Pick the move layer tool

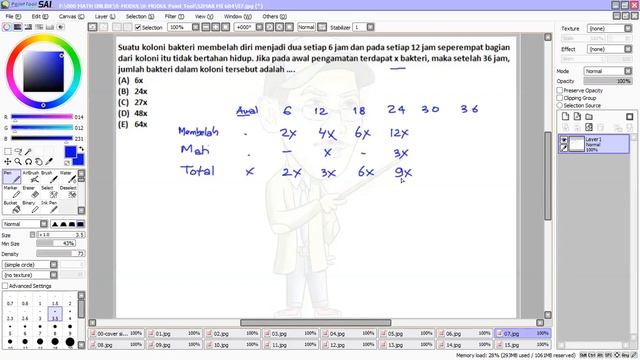point(7,162)
